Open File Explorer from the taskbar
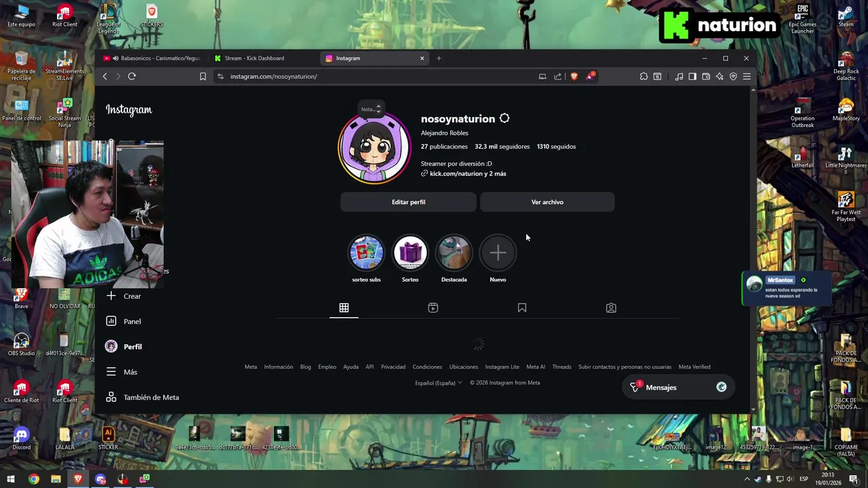The image size is (868, 488). click(56, 479)
